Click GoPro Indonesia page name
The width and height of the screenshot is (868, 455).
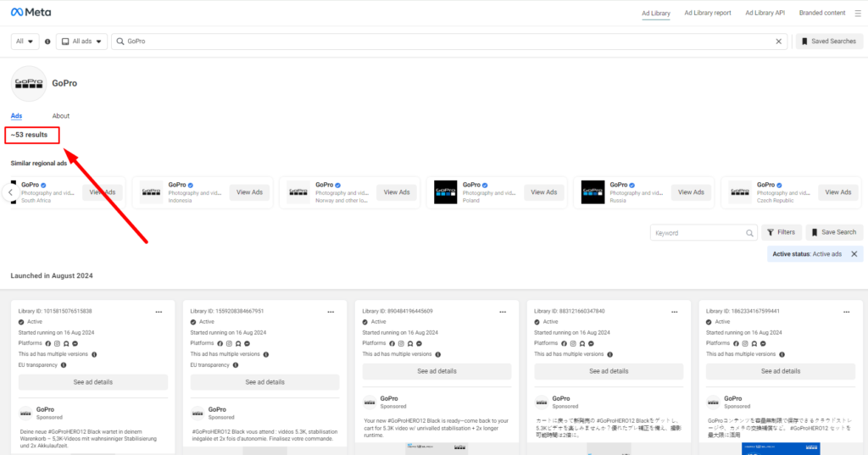coord(177,185)
